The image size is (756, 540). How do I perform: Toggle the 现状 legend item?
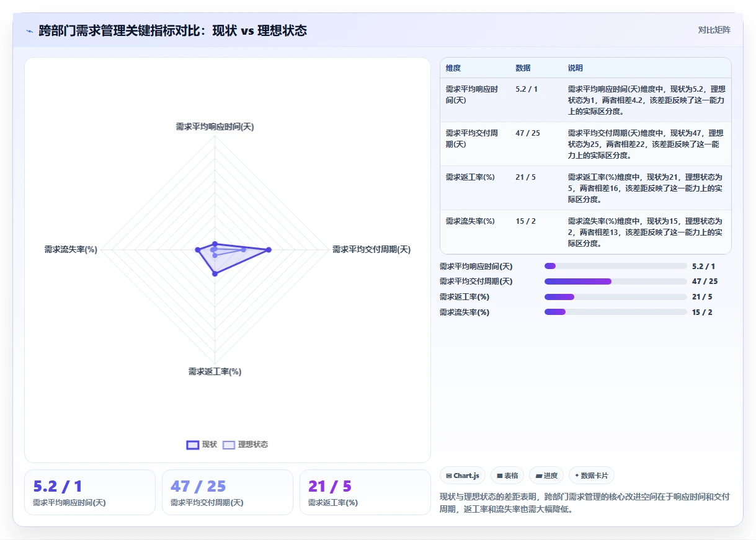point(202,445)
